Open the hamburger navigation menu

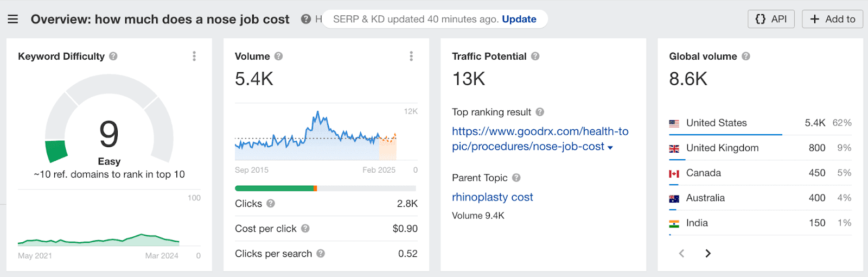click(x=13, y=19)
